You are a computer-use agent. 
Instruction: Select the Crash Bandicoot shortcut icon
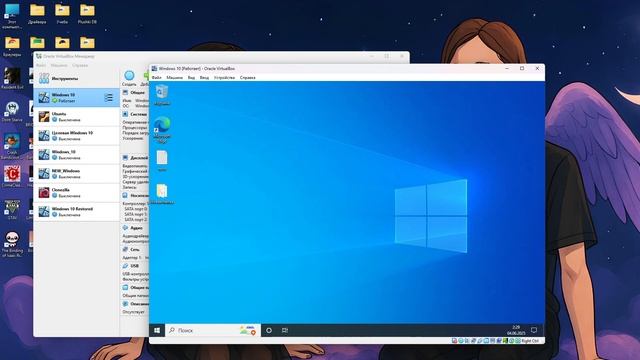(12, 145)
